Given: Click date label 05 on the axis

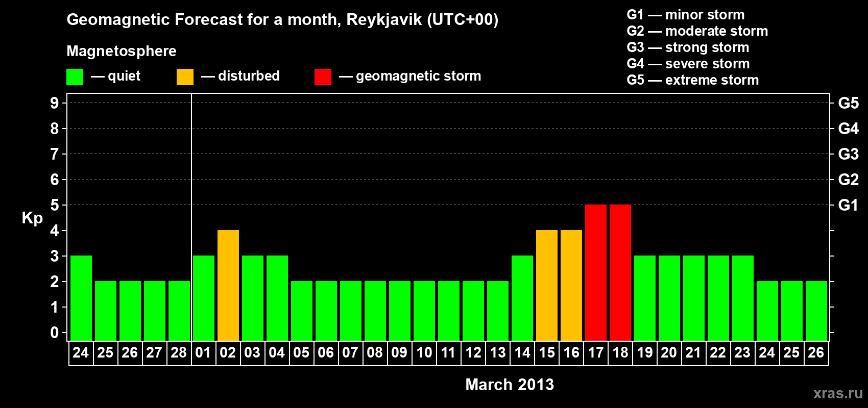Looking at the screenshot, I should click(x=301, y=353).
